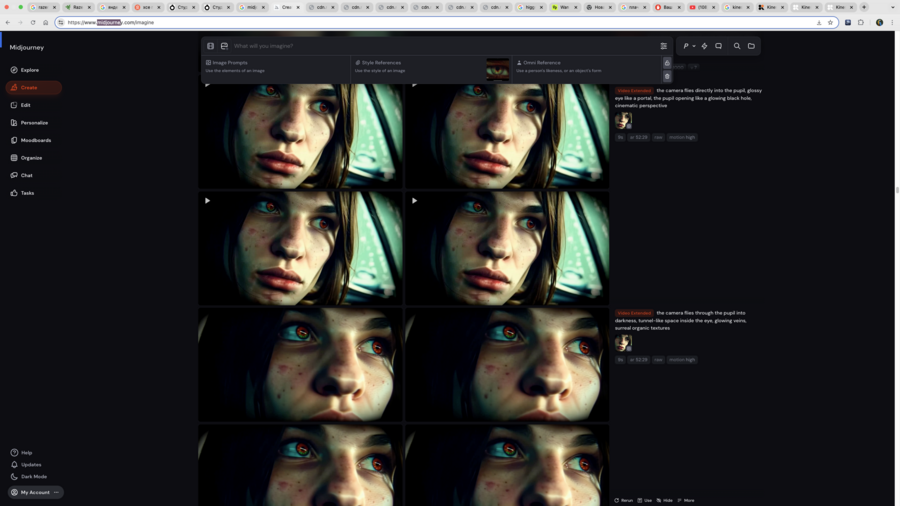Click the starting-frame thumbnail under 'tunnel-like space' prompt
The width and height of the screenshot is (900, 506).
tap(623, 343)
